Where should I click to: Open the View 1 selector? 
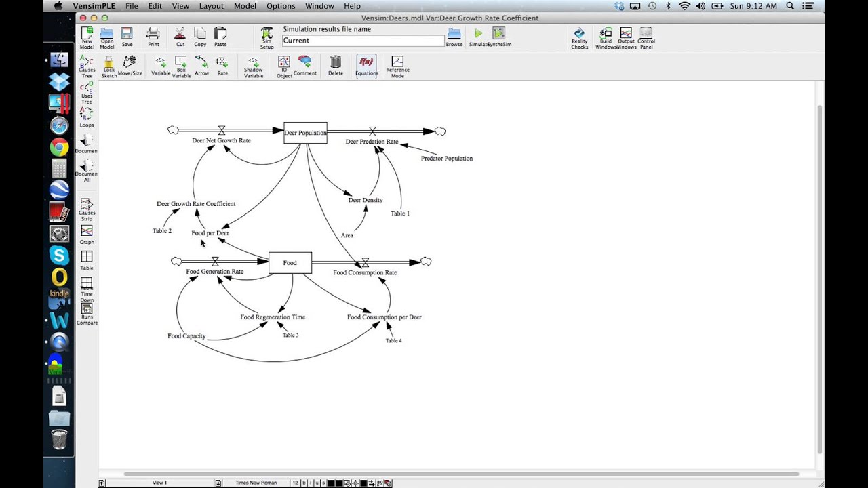point(160,483)
